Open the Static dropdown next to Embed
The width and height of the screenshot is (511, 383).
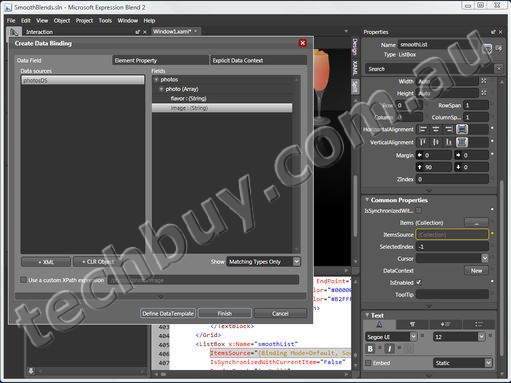click(x=488, y=363)
